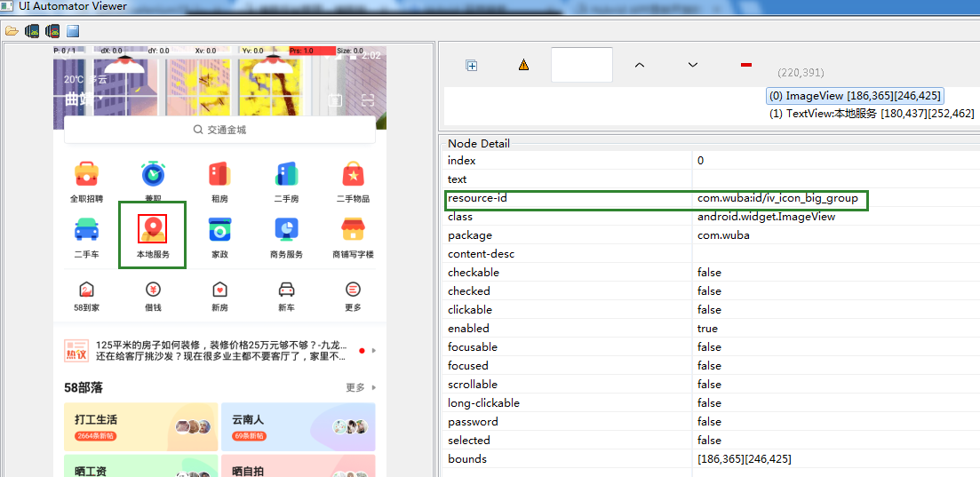
Task: Open the 云南人 tribe card
Action: [299, 427]
